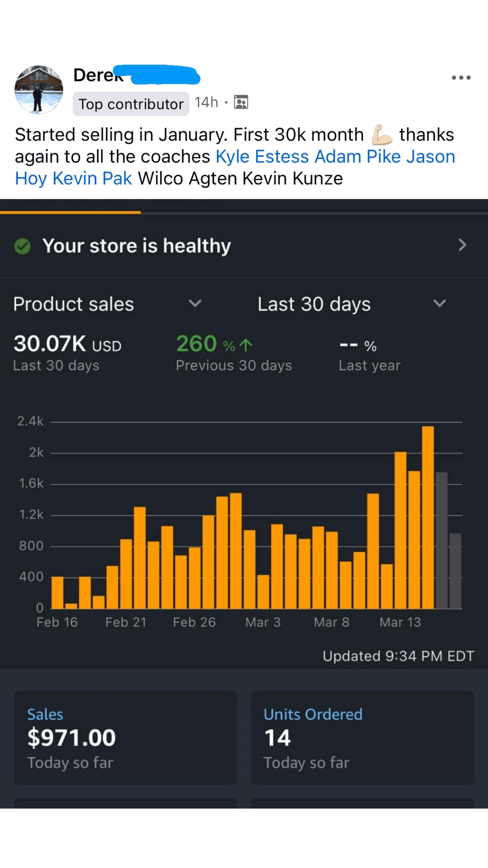Click the Top contributor badge
Viewport: 488px width, 868px height.
131,104
